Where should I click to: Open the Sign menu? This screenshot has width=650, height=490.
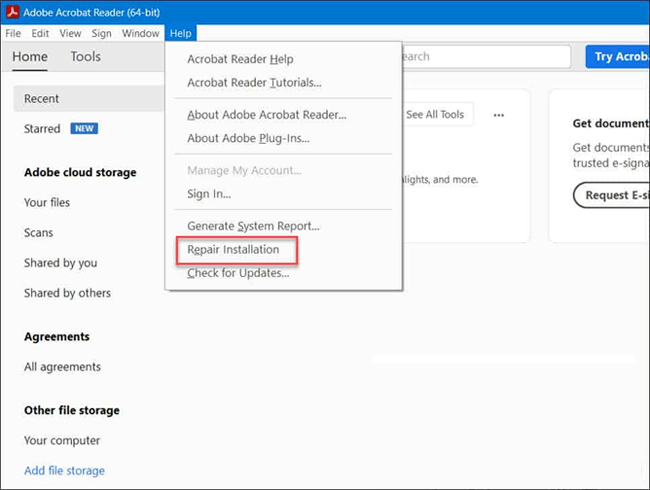(101, 33)
